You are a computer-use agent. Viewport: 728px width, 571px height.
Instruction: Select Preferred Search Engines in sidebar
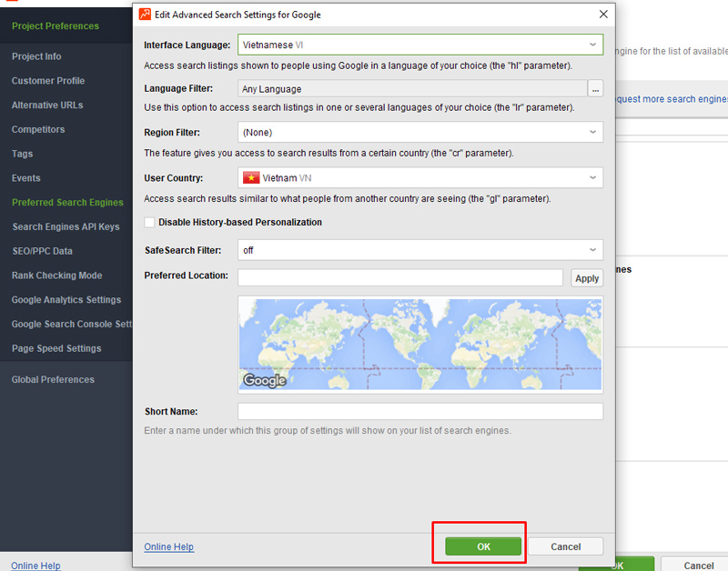67,203
